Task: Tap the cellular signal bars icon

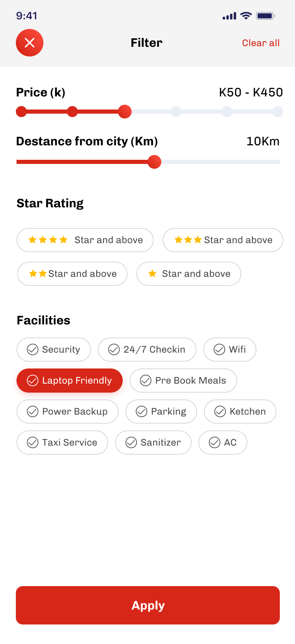Action: [x=229, y=16]
